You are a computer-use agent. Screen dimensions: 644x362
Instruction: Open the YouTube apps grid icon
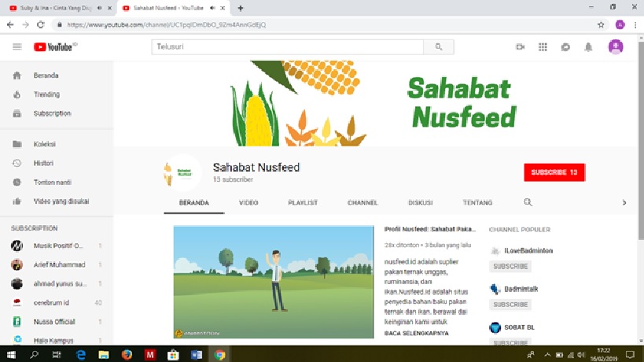tap(543, 47)
